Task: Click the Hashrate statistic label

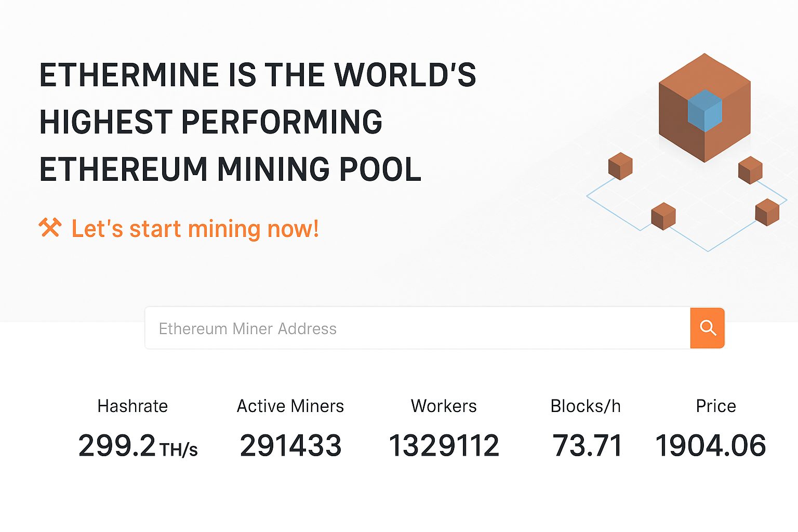Action: [132, 406]
